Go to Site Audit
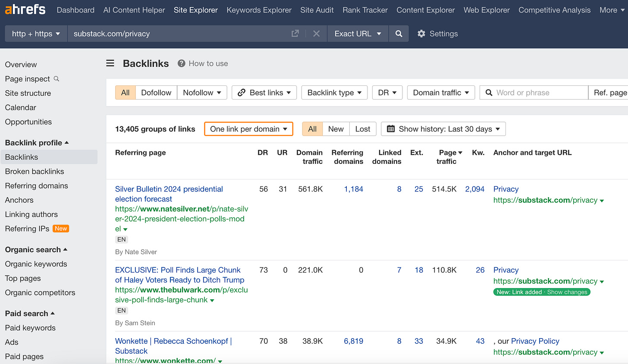Screen dimensions: 628x364 (x=317, y=10)
